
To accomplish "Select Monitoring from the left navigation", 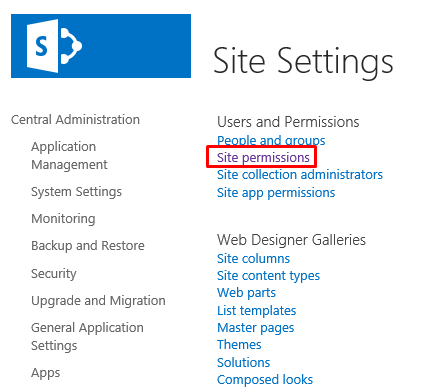I will coord(63,219).
